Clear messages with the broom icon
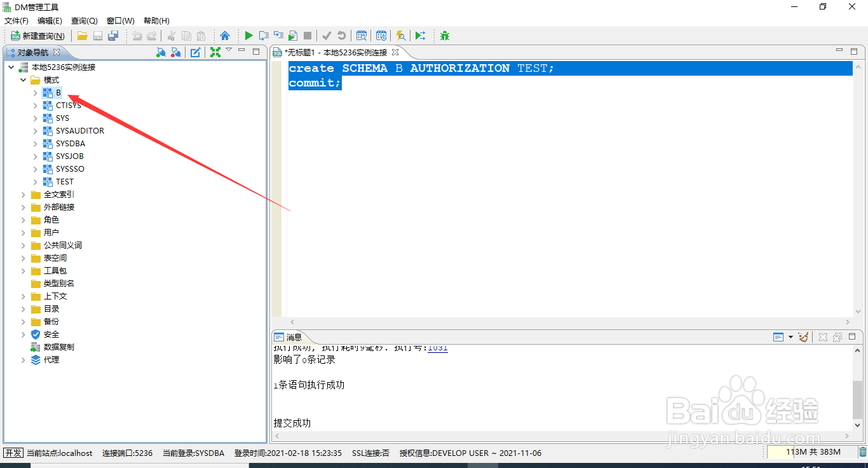Screen dimensions: 868x468 pos(803,337)
